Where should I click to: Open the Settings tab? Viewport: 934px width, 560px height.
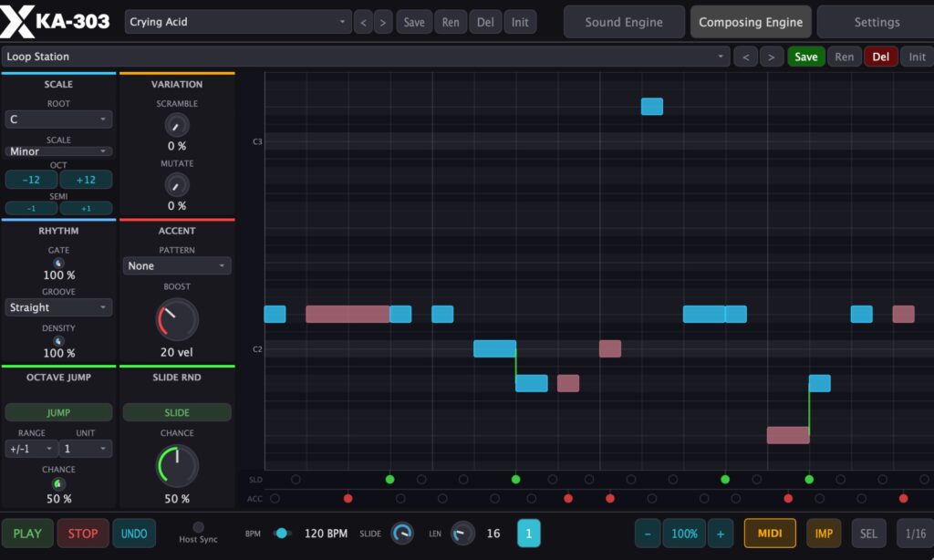(877, 22)
